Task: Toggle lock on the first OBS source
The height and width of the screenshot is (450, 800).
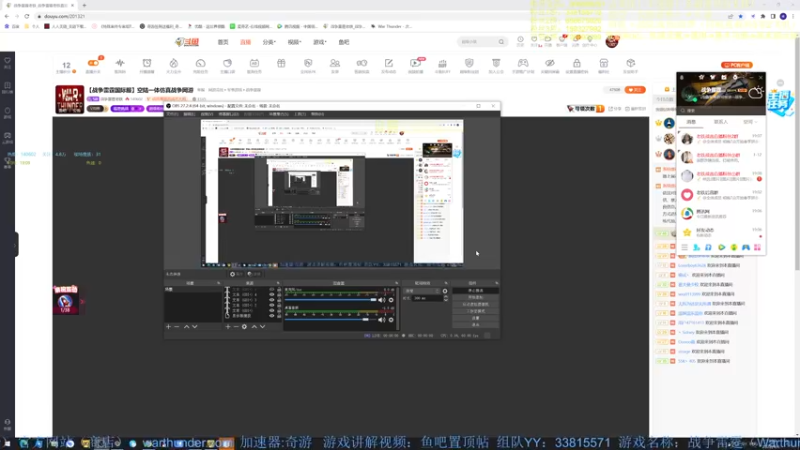Action: tap(279, 289)
